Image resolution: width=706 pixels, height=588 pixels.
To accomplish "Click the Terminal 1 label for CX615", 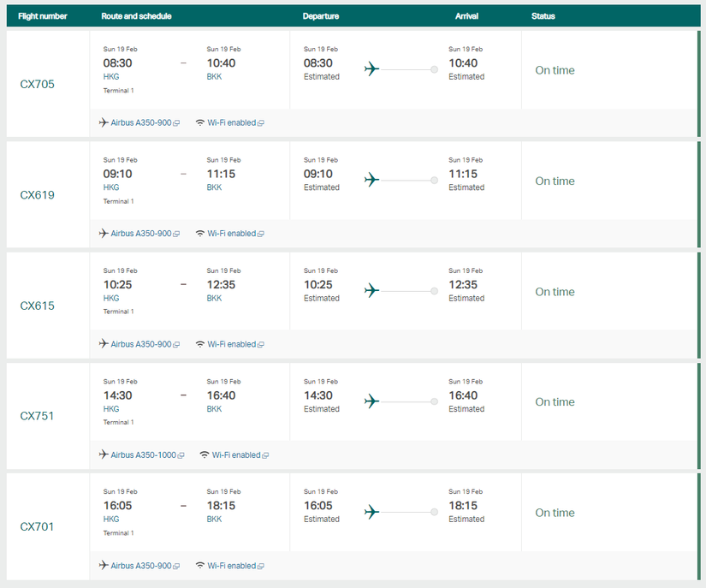I will click(118, 312).
